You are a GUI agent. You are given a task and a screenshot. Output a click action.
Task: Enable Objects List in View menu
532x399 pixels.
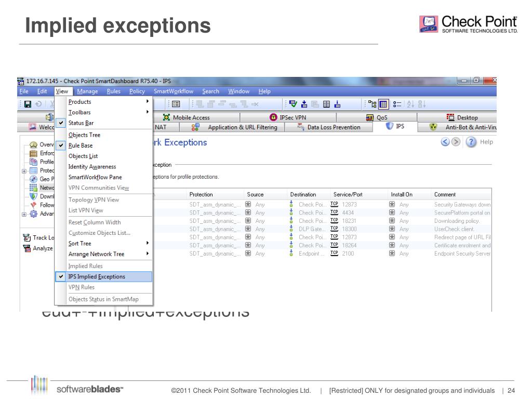coord(103,156)
